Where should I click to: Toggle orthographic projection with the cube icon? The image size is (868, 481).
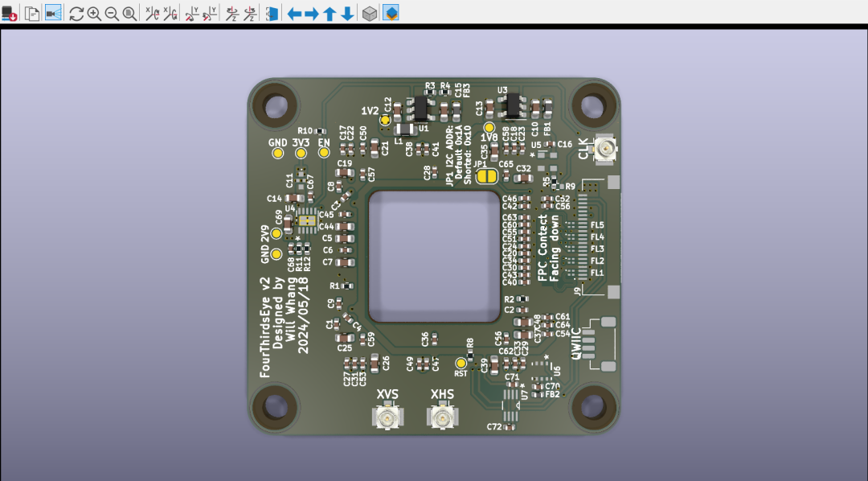pyautogui.click(x=370, y=14)
